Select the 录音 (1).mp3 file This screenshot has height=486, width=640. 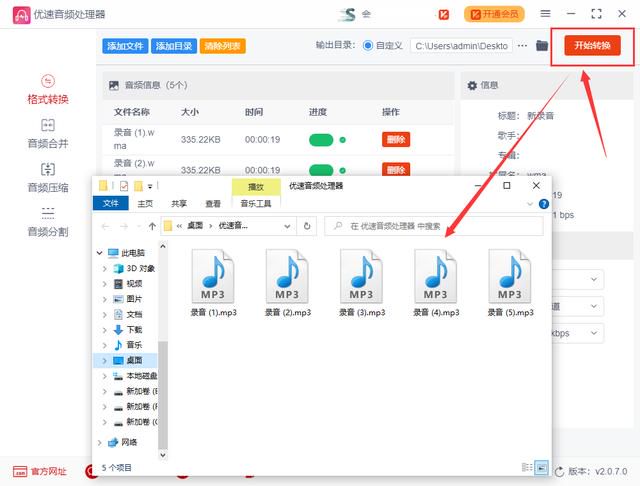click(213, 284)
